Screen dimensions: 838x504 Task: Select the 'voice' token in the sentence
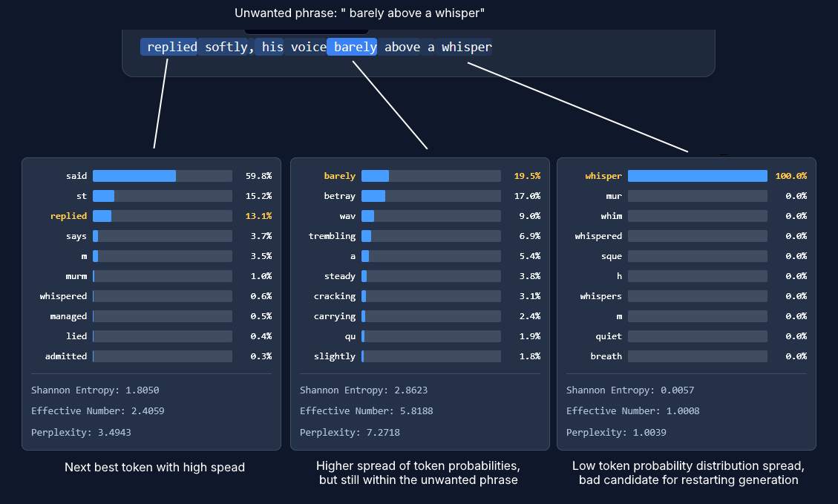click(305, 47)
